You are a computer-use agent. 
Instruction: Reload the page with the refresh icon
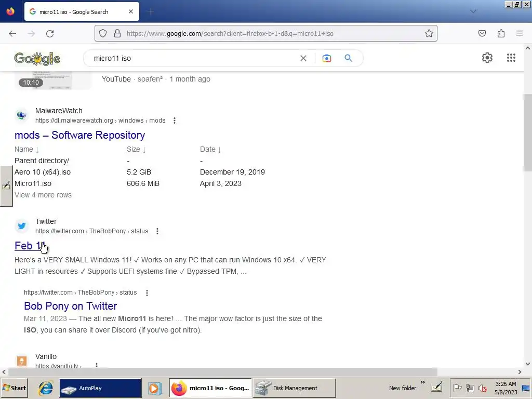click(50, 34)
